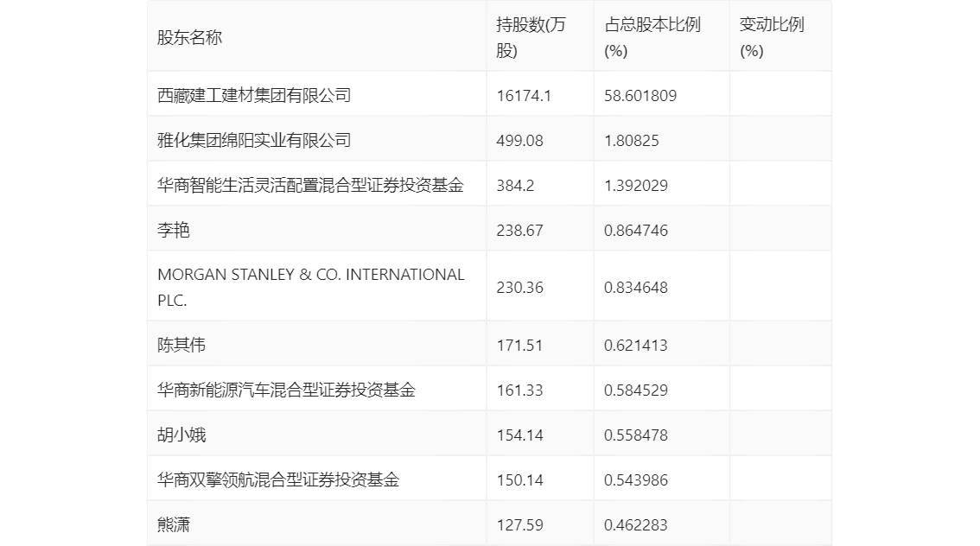Click holdings value 150.14
Image resolution: width=980 pixels, height=546 pixels.
pos(519,480)
